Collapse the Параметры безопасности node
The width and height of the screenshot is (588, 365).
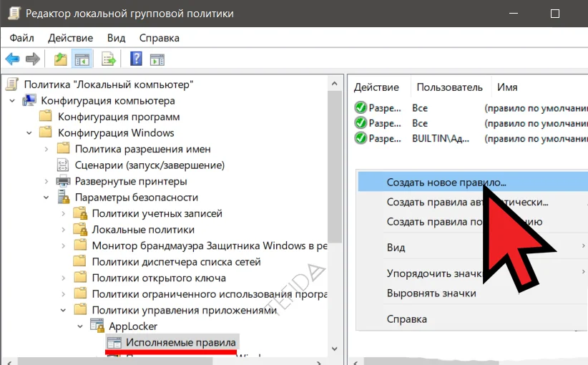(x=46, y=198)
